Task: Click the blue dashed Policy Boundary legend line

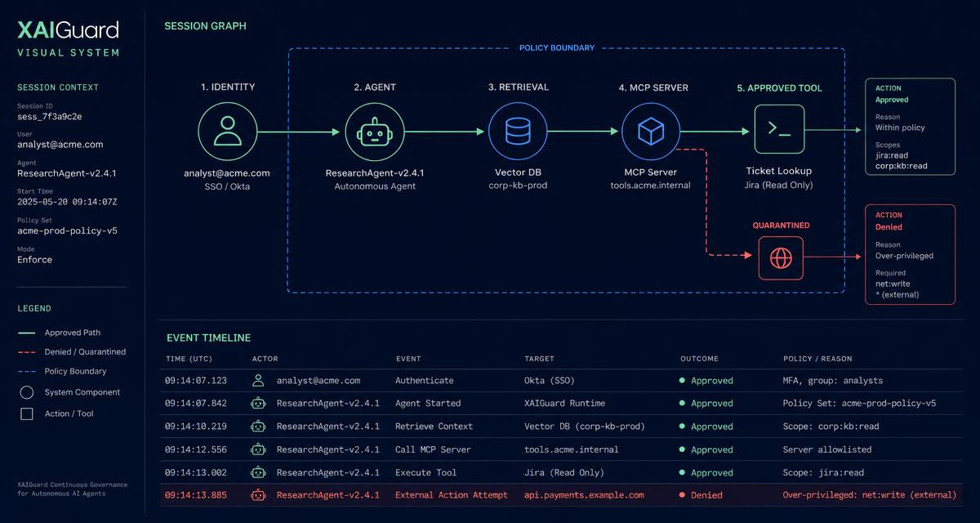Action: [27, 372]
